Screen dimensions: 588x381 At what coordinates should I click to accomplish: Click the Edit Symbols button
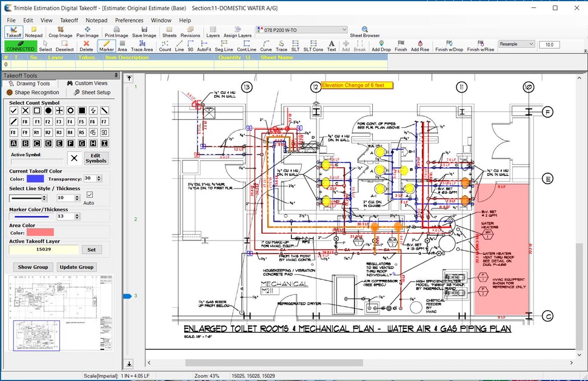pos(96,157)
